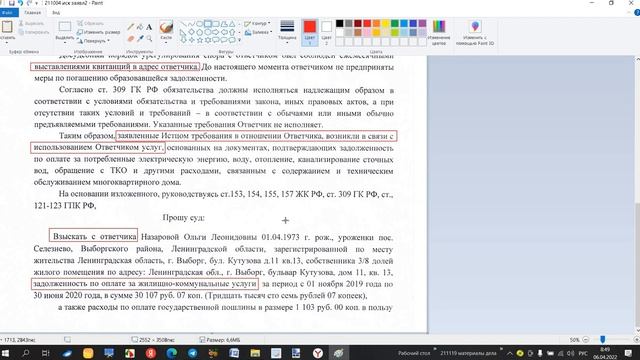Click the taskbar volume speaker icon

point(570,353)
